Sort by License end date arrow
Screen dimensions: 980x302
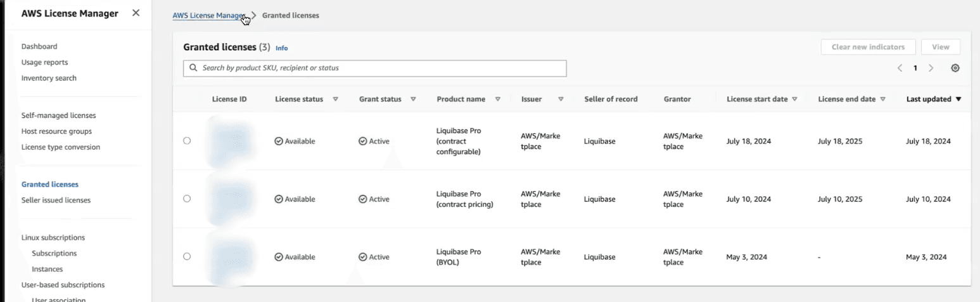coord(882,99)
